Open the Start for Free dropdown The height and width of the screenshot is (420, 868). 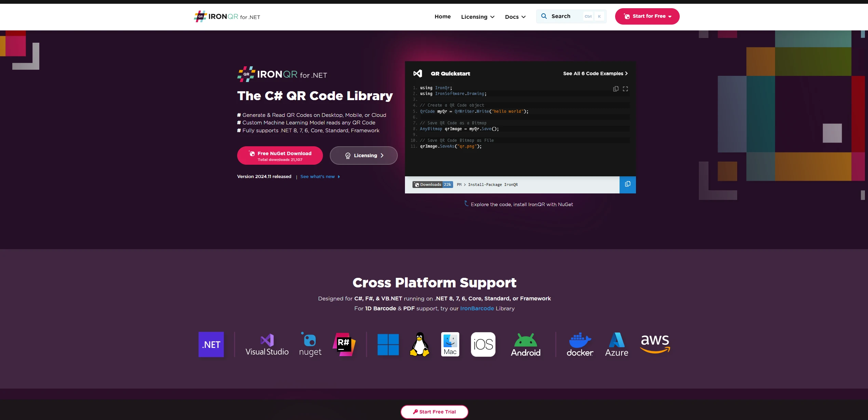coord(647,16)
